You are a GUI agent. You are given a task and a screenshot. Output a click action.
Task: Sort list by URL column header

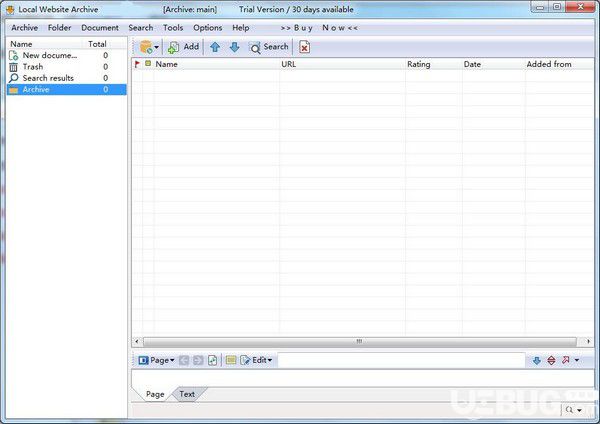click(x=342, y=64)
